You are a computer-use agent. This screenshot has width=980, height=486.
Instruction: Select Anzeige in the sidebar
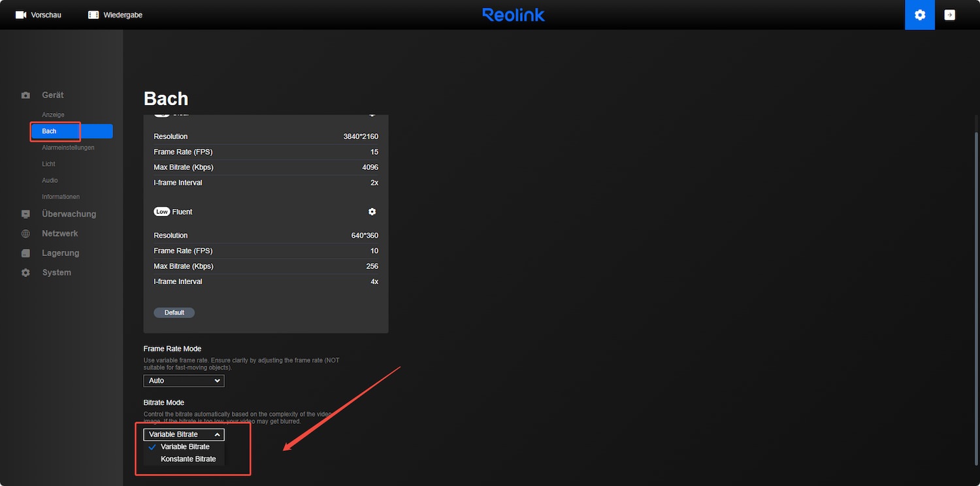54,115
